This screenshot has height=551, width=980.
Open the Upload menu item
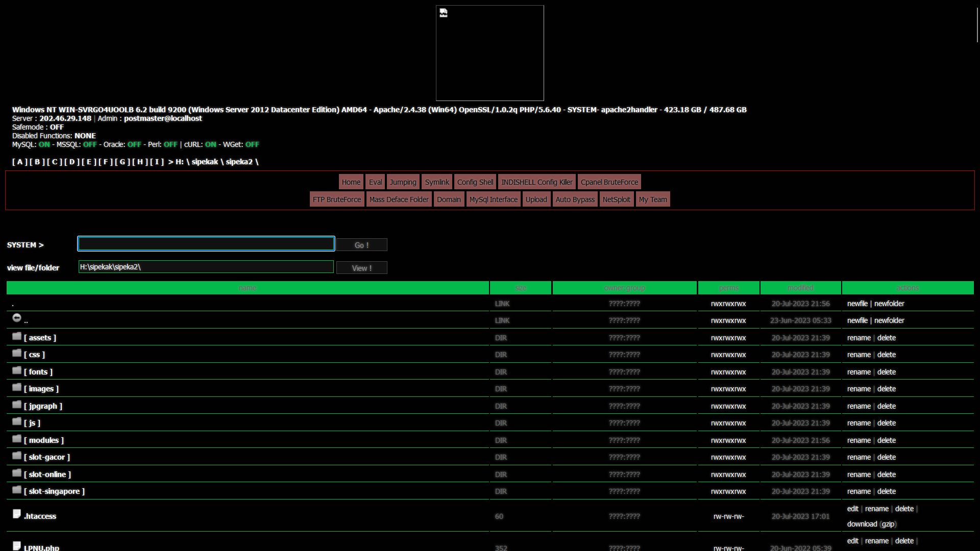tap(536, 199)
